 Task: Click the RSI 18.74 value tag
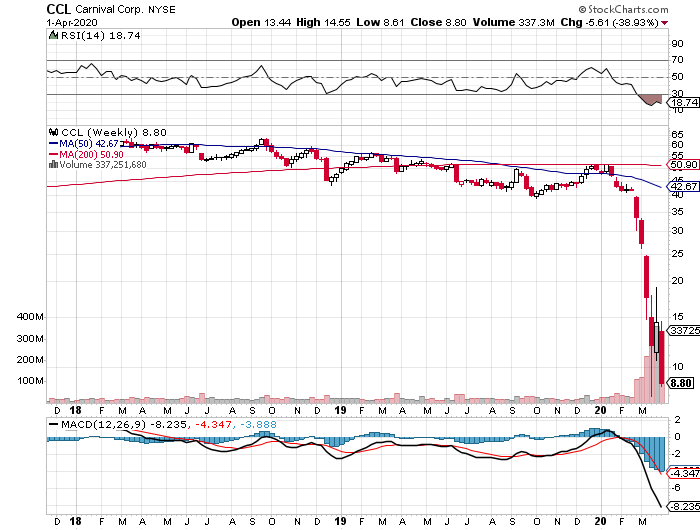tap(683, 102)
